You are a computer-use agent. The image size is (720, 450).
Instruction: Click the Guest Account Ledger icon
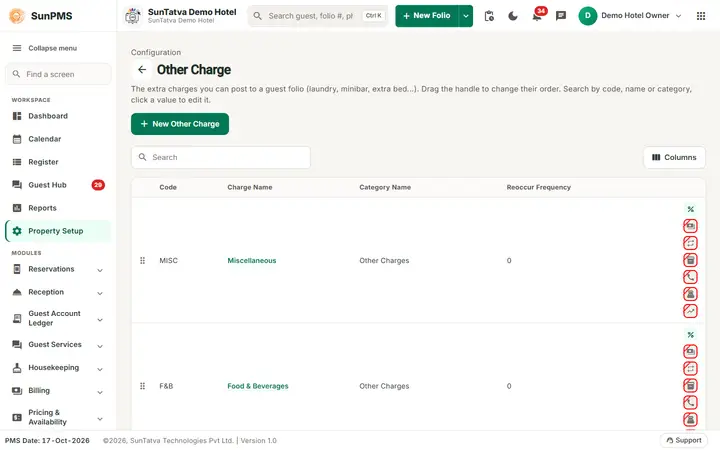pos(17,318)
